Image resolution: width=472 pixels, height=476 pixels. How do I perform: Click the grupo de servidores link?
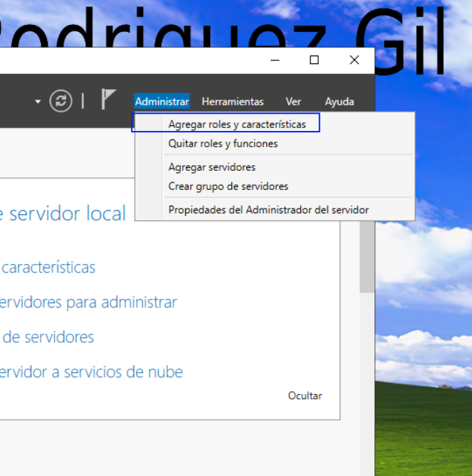coord(47,337)
